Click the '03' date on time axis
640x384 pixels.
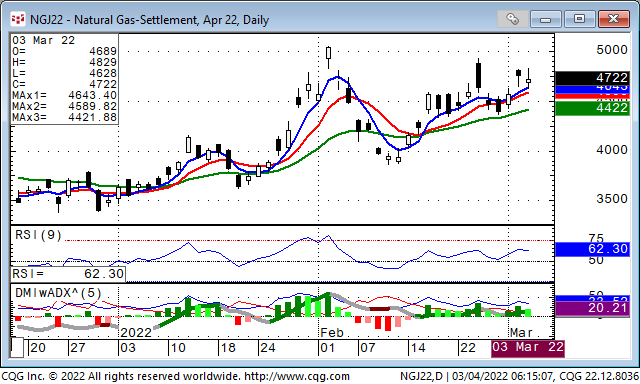click(x=128, y=348)
